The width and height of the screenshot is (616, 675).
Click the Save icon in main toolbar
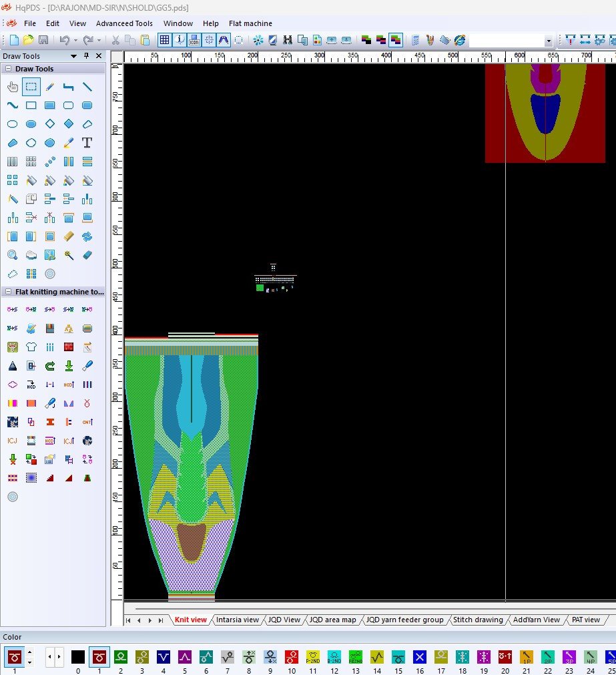pyautogui.click(x=43, y=40)
